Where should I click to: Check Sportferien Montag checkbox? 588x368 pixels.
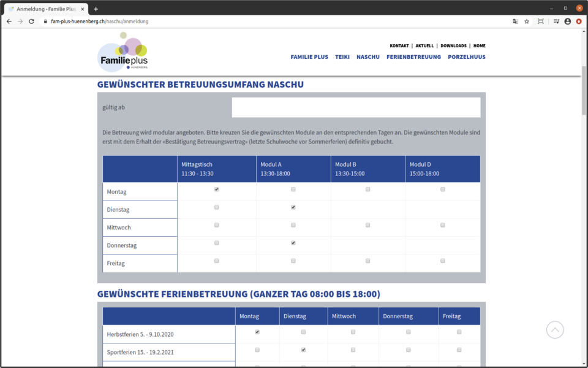click(257, 350)
